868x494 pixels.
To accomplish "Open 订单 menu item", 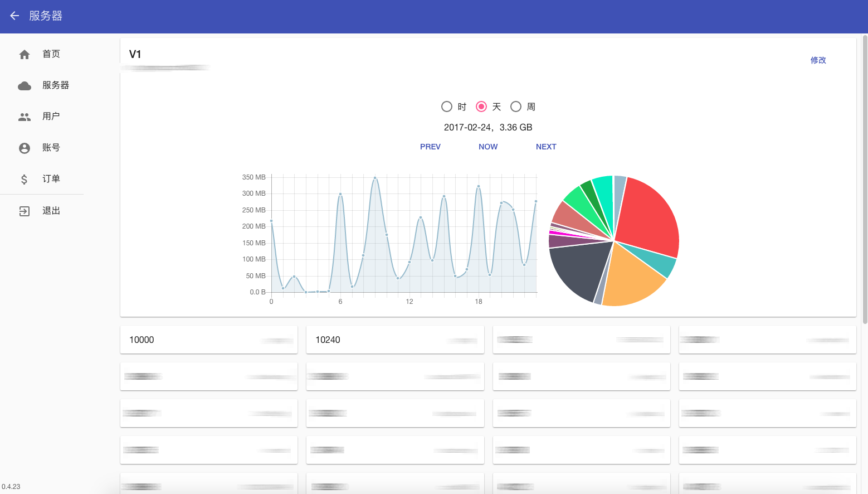I will tap(42, 179).
